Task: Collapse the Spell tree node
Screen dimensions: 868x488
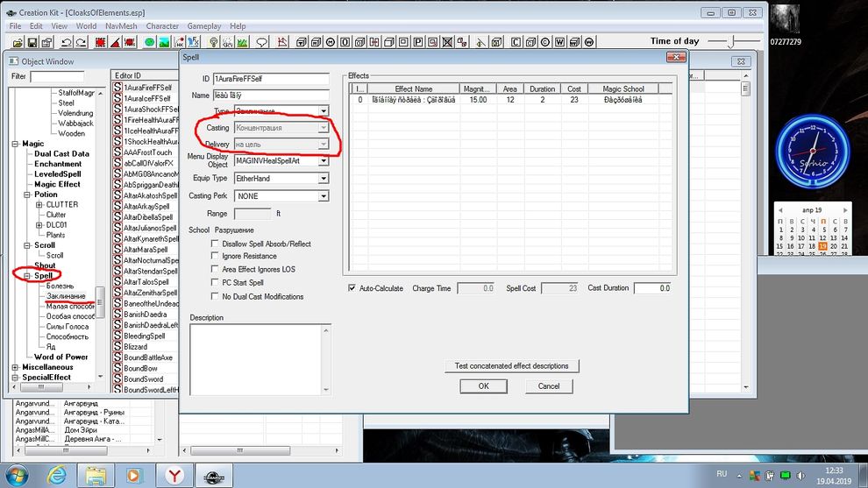Action: (x=16, y=276)
